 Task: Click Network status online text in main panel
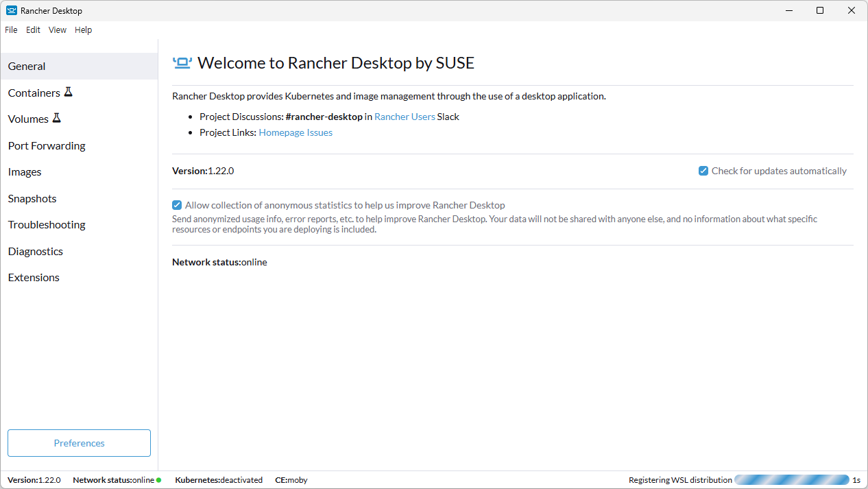coord(219,262)
